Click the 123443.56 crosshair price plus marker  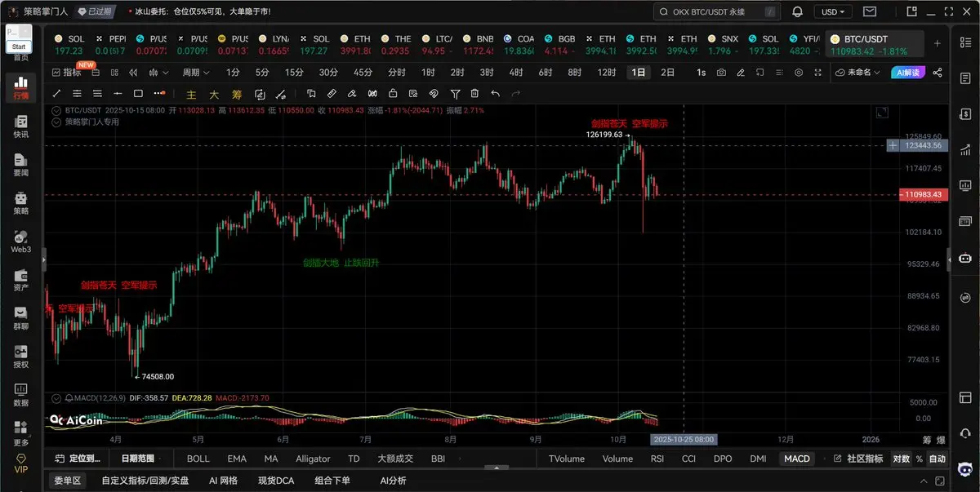click(893, 145)
